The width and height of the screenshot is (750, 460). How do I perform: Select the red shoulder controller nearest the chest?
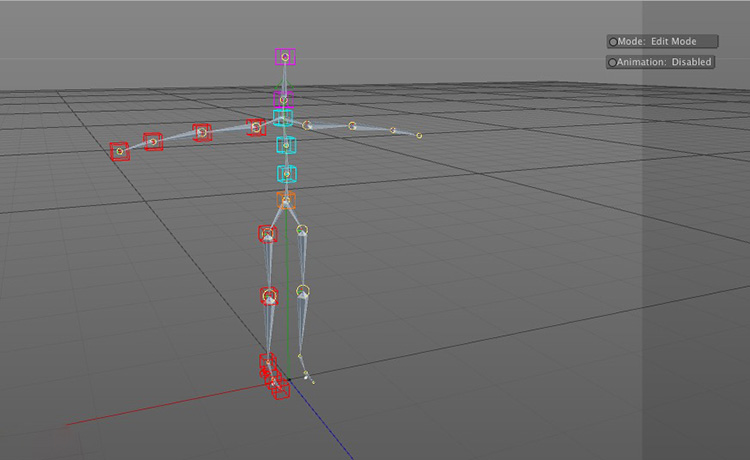click(256, 127)
